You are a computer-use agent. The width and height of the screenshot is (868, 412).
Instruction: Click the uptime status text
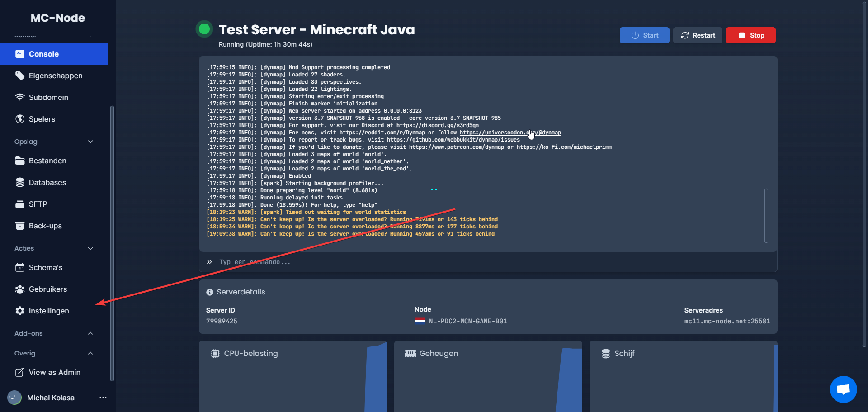click(265, 44)
